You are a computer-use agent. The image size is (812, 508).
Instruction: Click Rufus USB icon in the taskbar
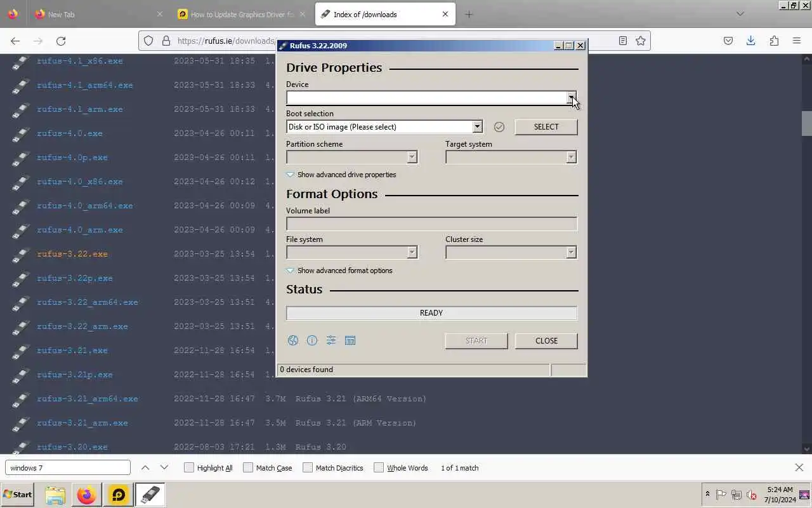tap(150, 495)
